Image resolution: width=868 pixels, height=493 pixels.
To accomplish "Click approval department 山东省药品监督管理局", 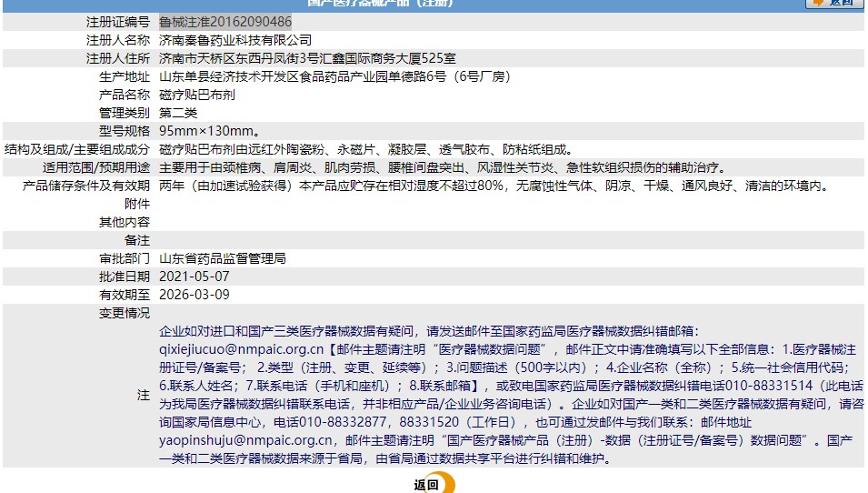I will pyautogui.click(x=223, y=258).
